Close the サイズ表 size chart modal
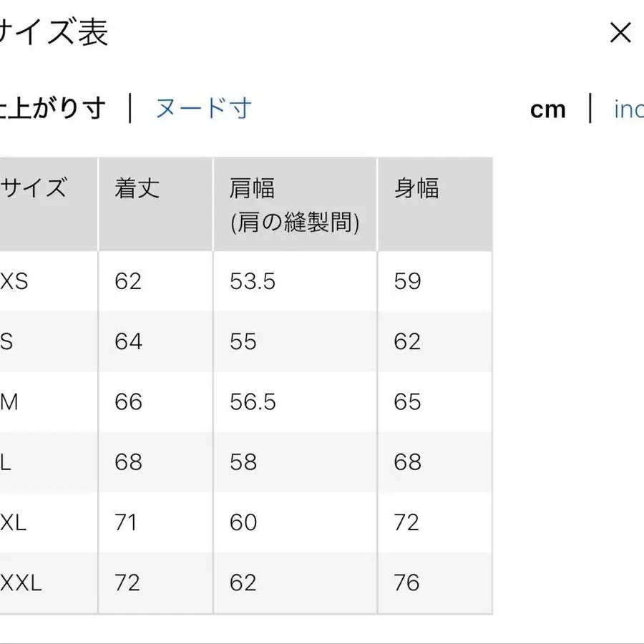644x644 pixels. point(620,33)
